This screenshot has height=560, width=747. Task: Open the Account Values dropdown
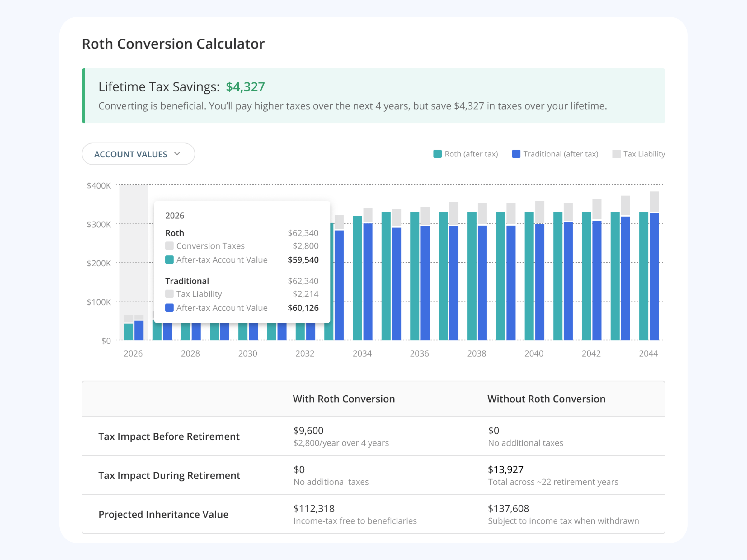pos(138,154)
